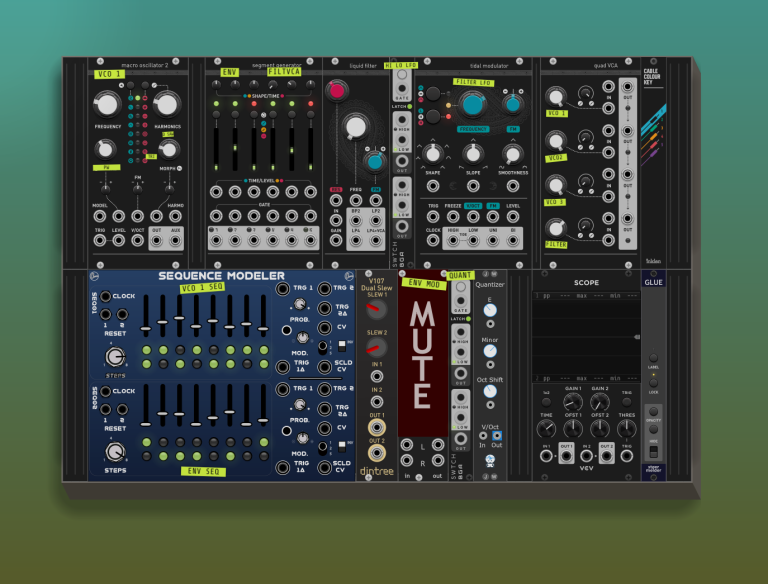Click the Scope mode button left of GAIN 1
This screenshot has width=768, height=584.
546,402
